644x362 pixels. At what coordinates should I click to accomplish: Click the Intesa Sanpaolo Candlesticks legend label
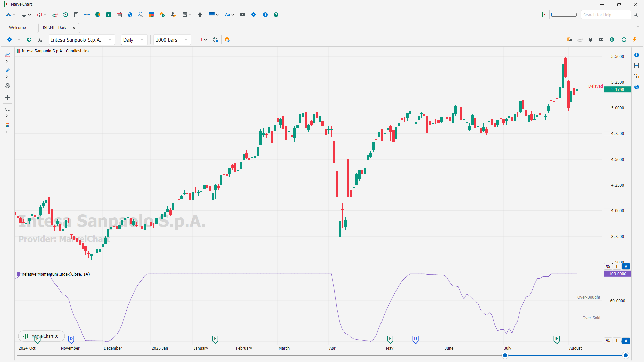pos(53,51)
